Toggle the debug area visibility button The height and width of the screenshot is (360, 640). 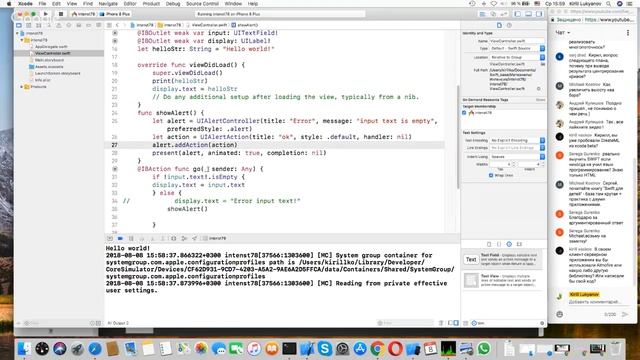pos(528,14)
